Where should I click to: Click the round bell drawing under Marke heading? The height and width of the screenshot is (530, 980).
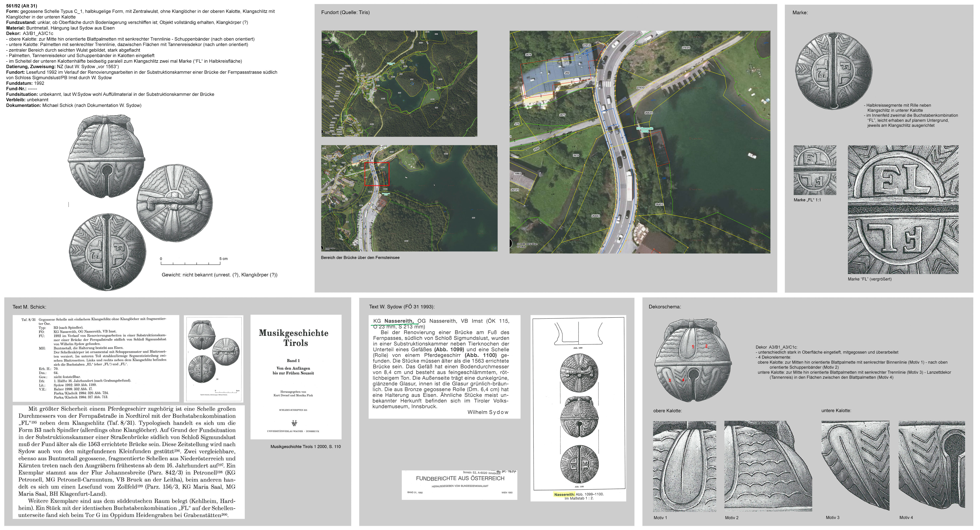[x=834, y=71]
